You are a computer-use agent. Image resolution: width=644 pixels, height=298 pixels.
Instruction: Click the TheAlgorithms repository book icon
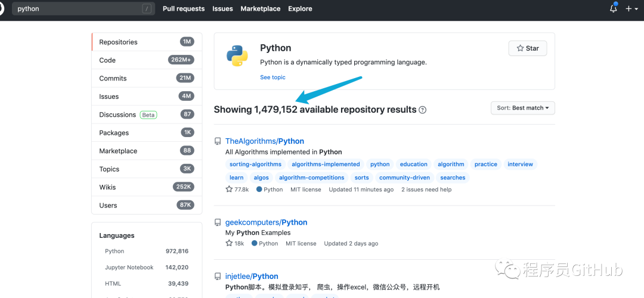pyautogui.click(x=218, y=141)
